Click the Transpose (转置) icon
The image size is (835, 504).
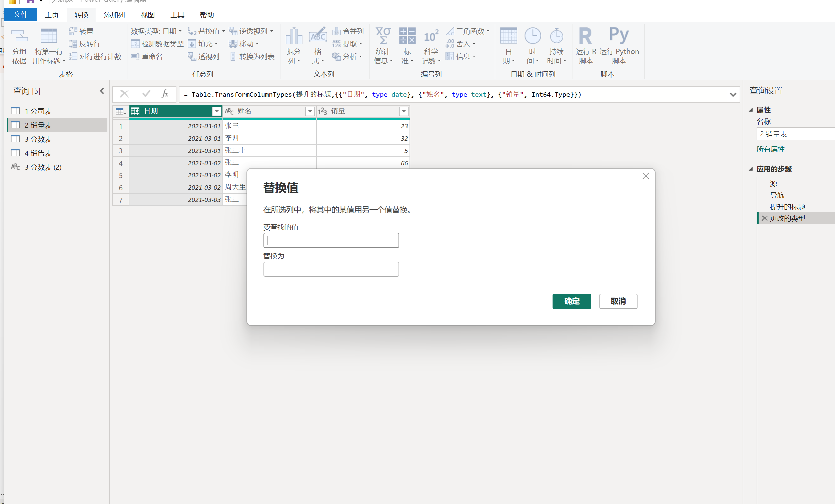click(73, 31)
